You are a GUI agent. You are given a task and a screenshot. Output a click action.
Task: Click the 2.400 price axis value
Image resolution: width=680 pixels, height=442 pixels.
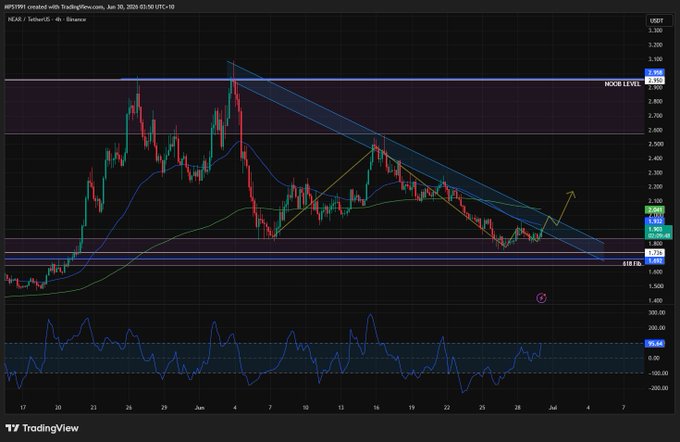point(655,158)
